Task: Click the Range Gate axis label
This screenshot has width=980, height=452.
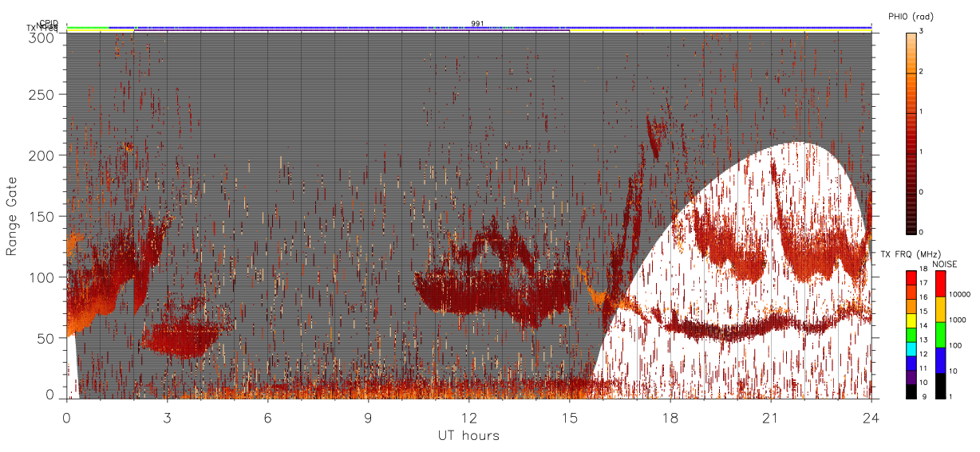Action: click(x=12, y=217)
